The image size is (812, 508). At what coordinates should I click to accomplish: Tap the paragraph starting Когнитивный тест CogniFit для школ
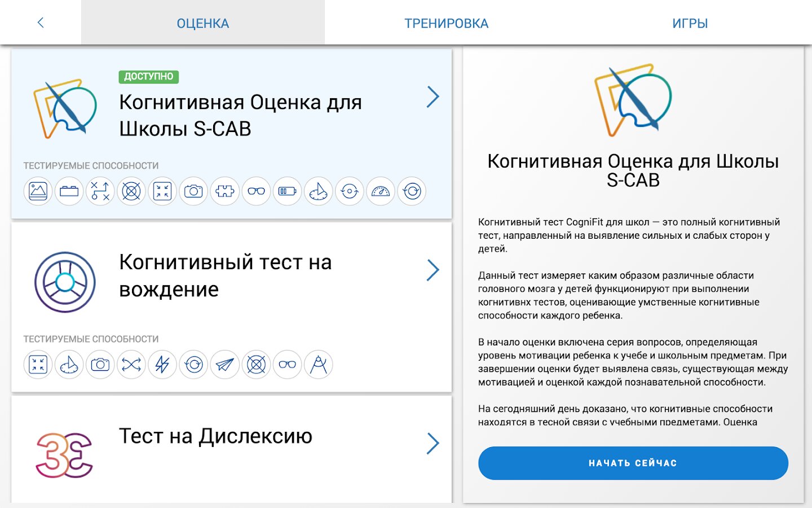629,235
